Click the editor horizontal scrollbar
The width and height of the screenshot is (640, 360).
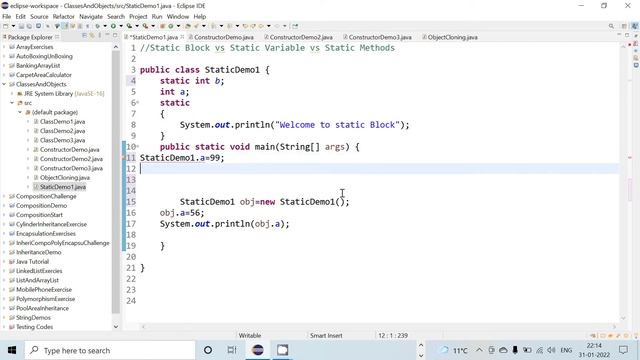[x=378, y=326]
